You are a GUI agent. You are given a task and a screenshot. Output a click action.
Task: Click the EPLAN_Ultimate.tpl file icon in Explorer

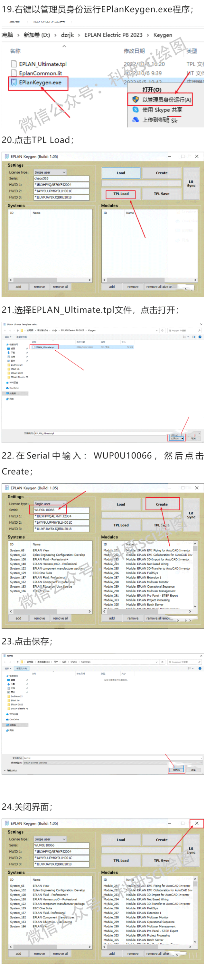click(14, 64)
